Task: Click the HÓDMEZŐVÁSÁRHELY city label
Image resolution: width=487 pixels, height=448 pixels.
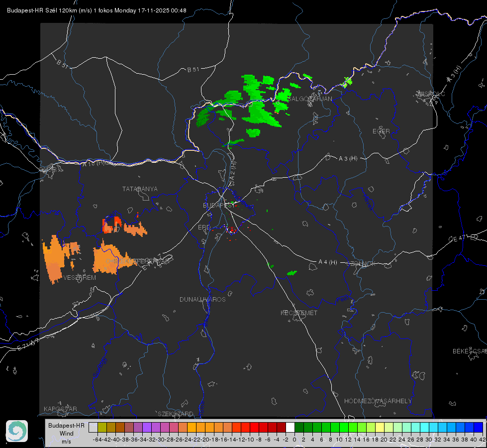Action: (x=378, y=401)
